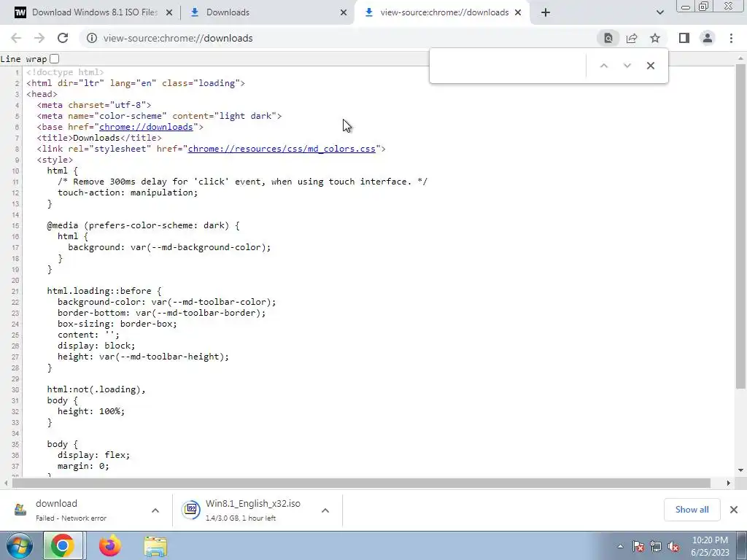This screenshot has height=560, width=747.
Task: Close the find bar
Action: click(650, 66)
